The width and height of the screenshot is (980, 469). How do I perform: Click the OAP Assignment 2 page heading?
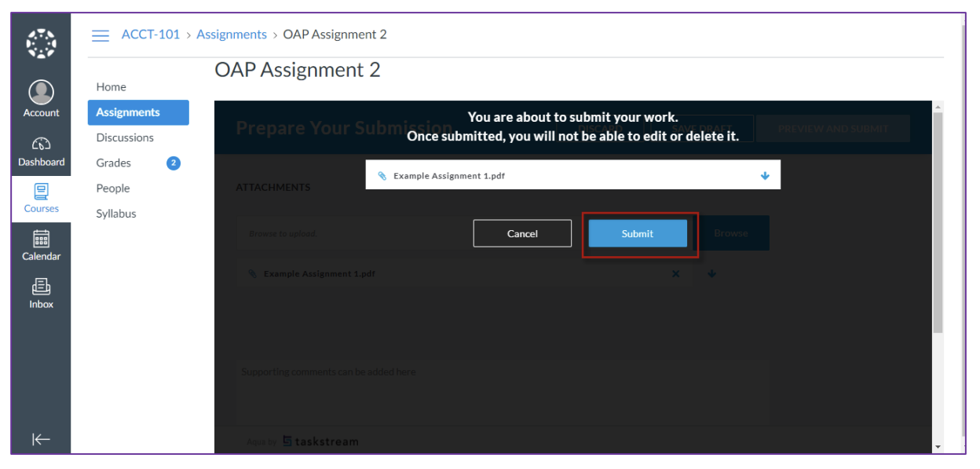click(298, 70)
